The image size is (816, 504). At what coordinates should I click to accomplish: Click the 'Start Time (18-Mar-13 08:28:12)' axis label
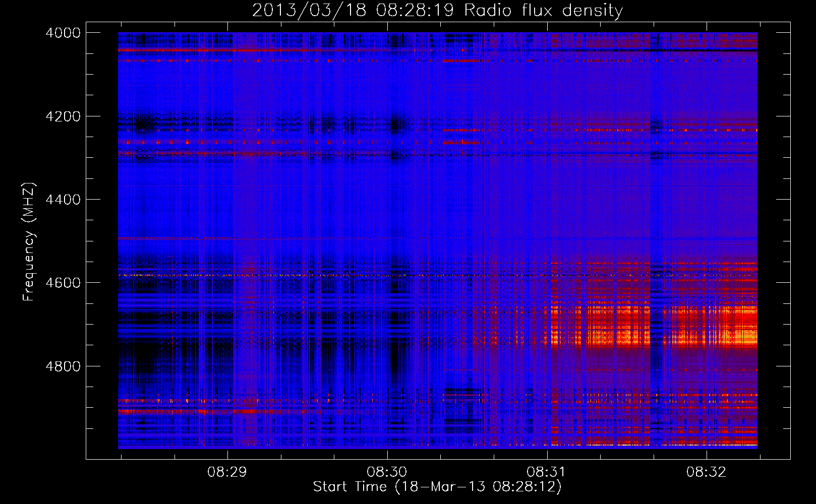pyautogui.click(x=437, y=487)
